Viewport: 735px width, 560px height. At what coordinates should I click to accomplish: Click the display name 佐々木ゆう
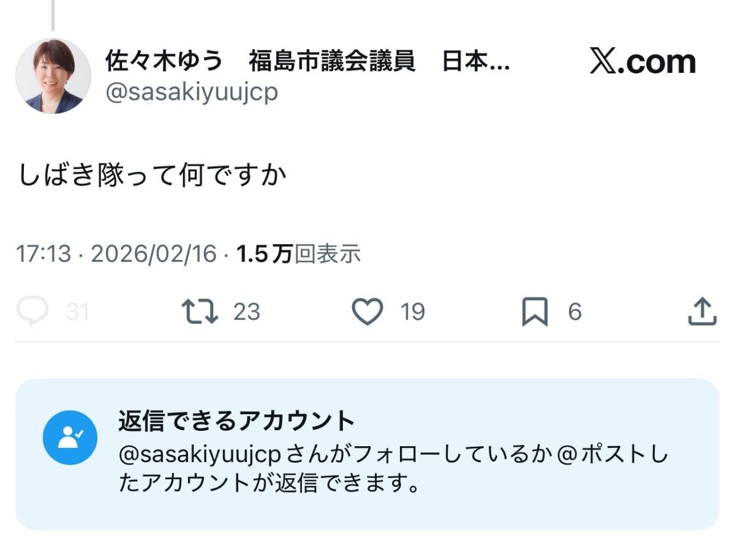pyautogui.click(x=164, y=61)
